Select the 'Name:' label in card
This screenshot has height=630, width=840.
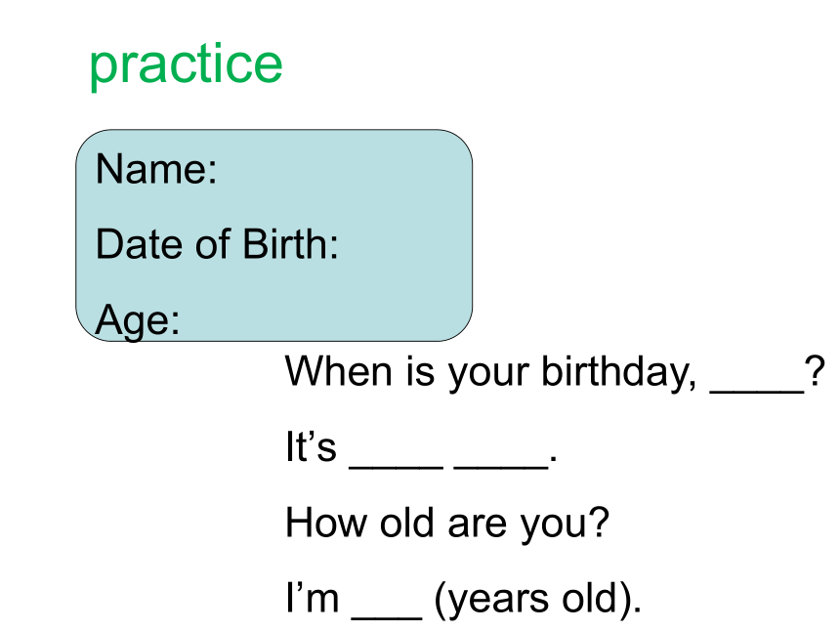pos(156,169)
